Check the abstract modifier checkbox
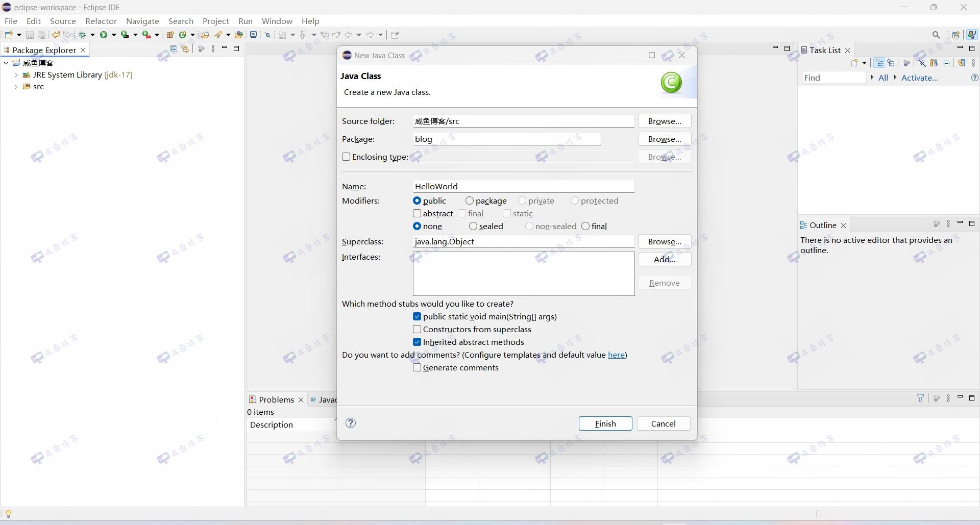 [417, 213]
